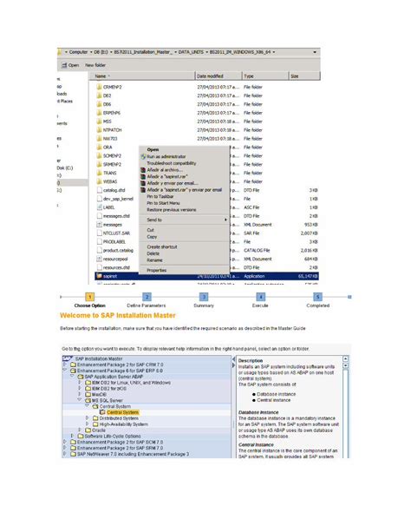Click the TRANS folder icon

point(99,173)
